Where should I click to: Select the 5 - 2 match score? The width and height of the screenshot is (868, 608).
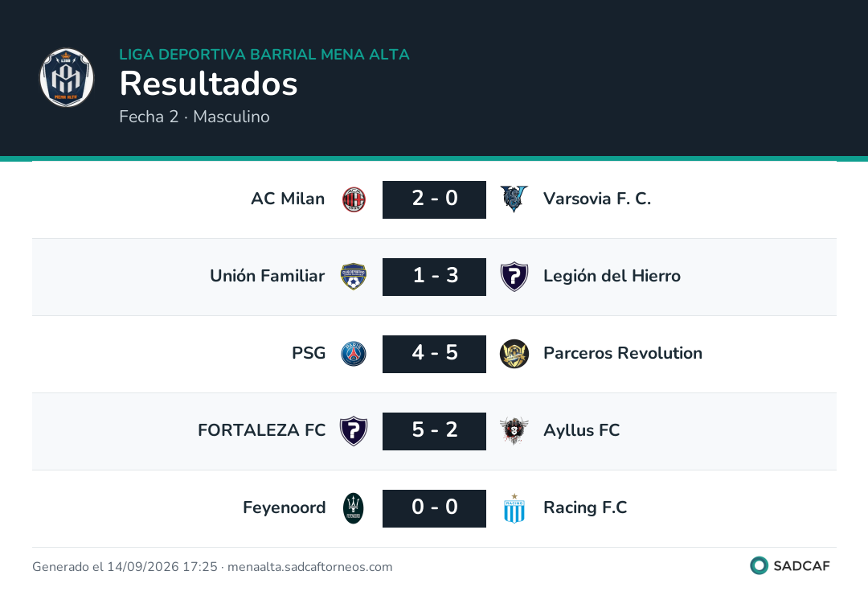[x=435, y=431]
